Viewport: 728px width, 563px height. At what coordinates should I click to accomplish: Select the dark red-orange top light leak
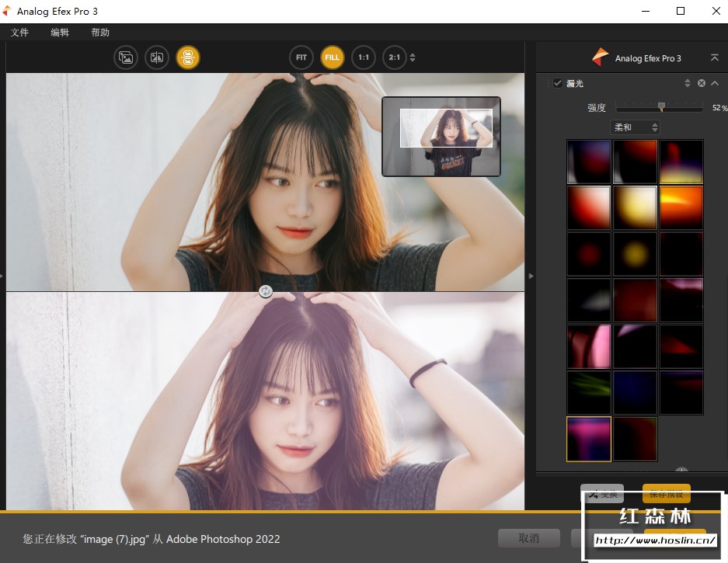635,162
